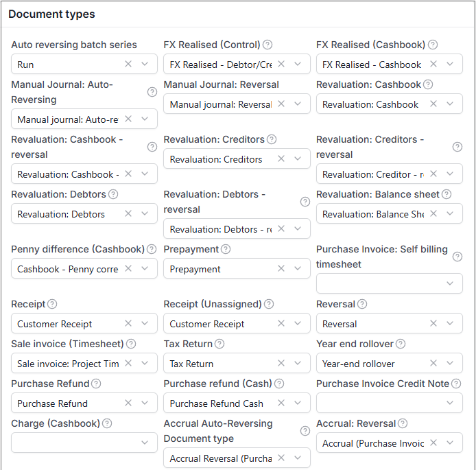Show help for Revaluation: Balance sheet
The width and height of the screenshot is (476, 470).
(447, 194)
